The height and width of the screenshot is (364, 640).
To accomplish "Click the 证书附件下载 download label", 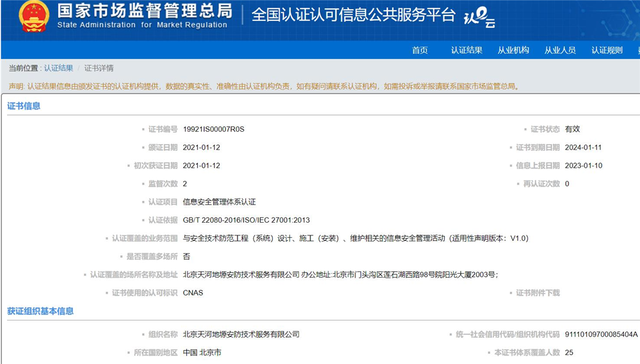I will [538, 292].
